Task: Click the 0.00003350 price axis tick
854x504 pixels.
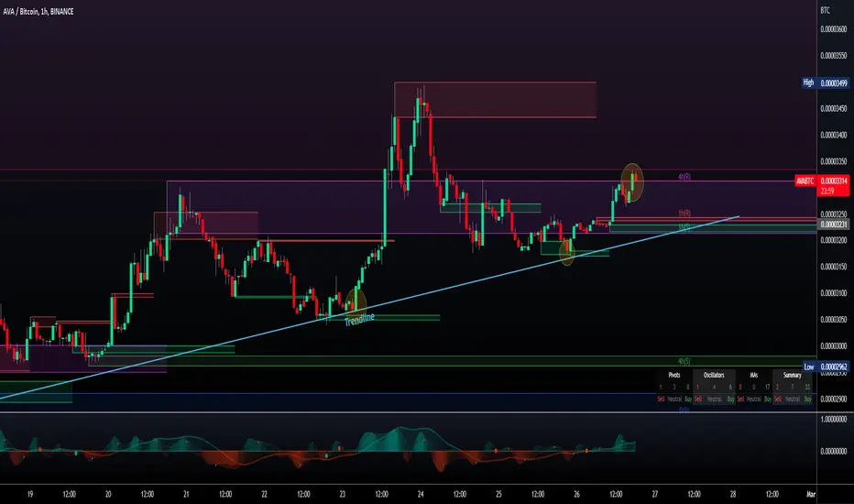Action: click(834, 161)
